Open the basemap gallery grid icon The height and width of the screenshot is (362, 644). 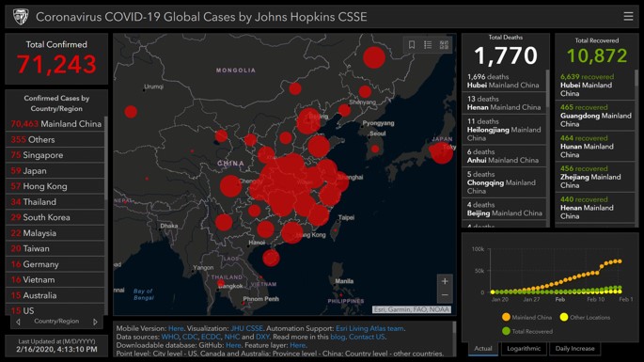point(444,45)
